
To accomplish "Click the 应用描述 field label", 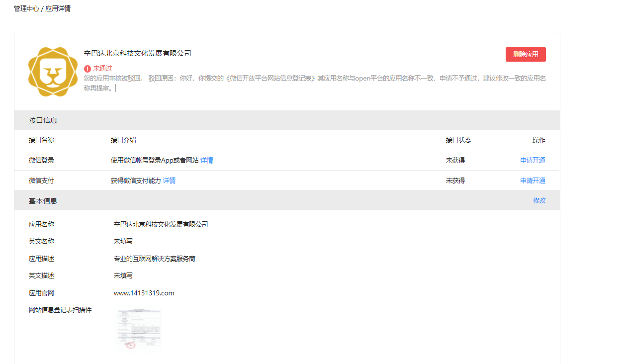I will (41, 259).
